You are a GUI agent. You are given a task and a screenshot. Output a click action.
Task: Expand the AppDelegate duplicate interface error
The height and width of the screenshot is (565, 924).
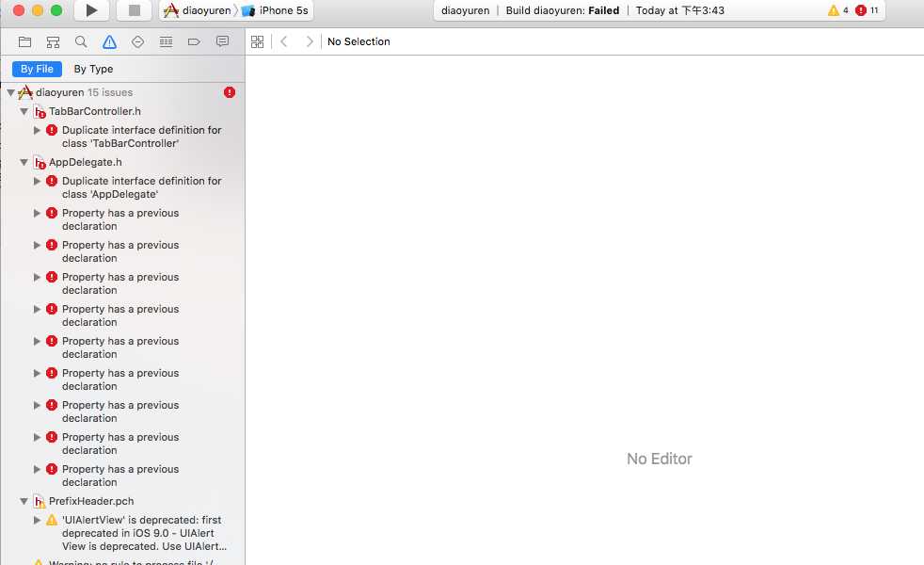37,181
